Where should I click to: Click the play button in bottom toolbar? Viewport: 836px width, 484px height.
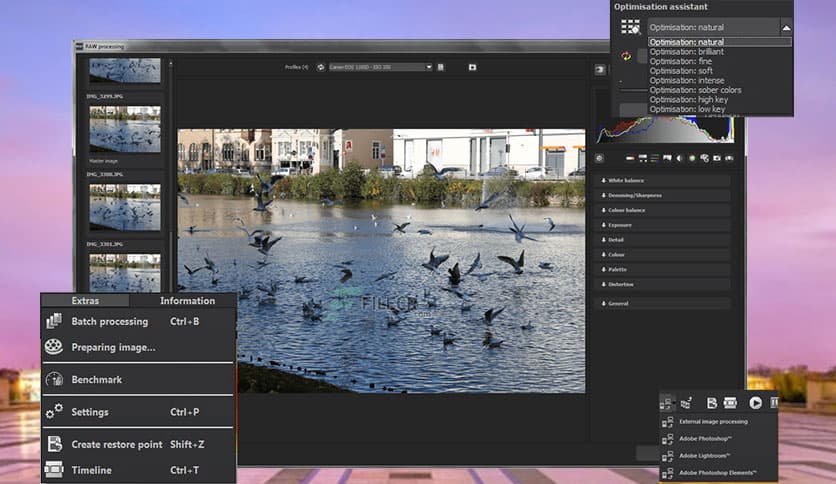click(756, 402)
